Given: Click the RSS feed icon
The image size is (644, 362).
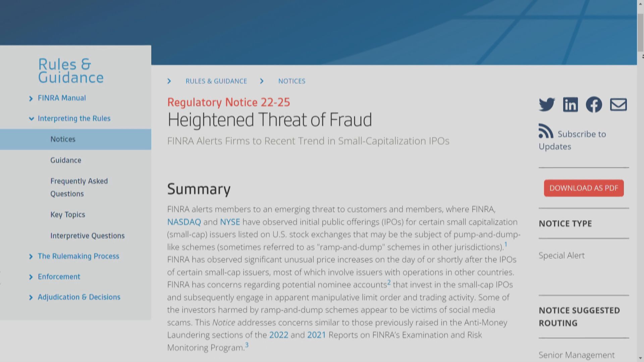Looking at the screenshot, I should coord(546,131).
